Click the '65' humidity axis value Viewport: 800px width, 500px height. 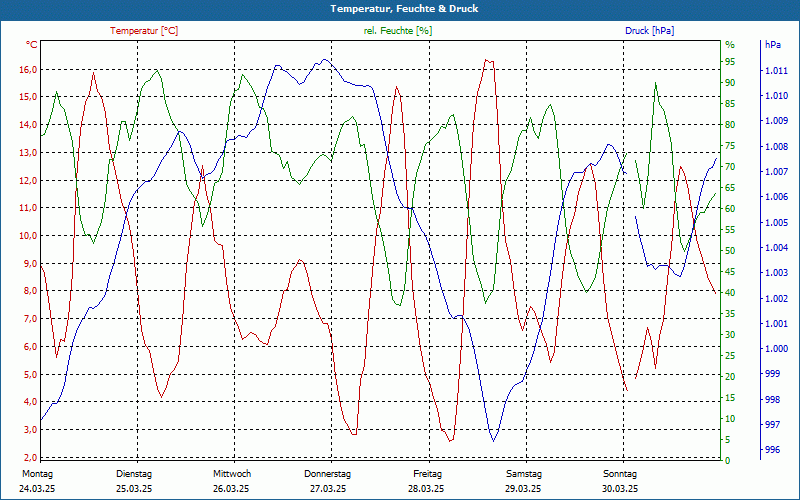pyautogui.click(x=730, y=188)
